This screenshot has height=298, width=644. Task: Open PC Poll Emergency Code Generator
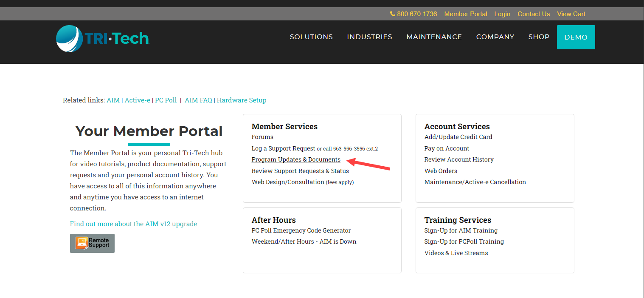tap(301, 230)
